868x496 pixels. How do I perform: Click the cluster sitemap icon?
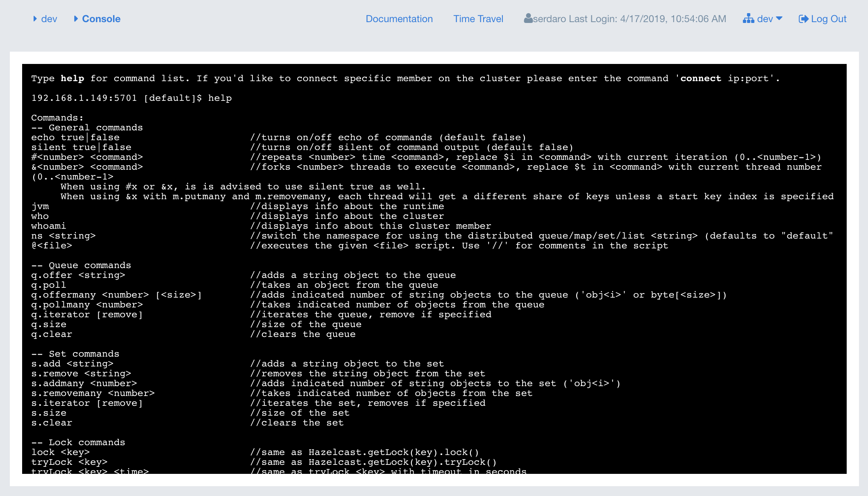pos(748,19)
